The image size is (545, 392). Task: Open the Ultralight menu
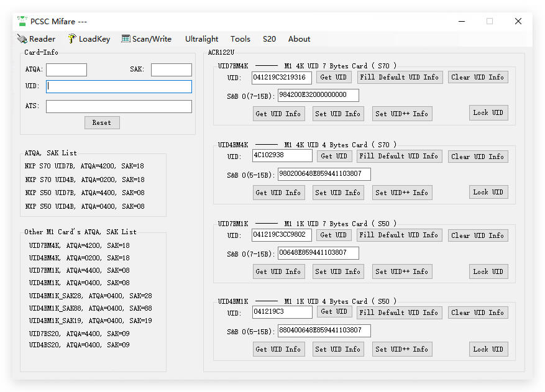tap(201, 39)
